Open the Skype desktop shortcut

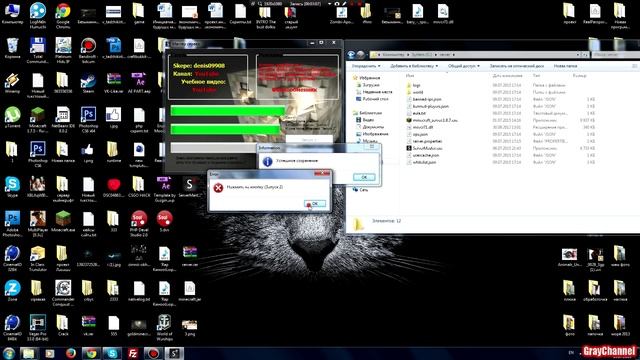tap(12, 187)
